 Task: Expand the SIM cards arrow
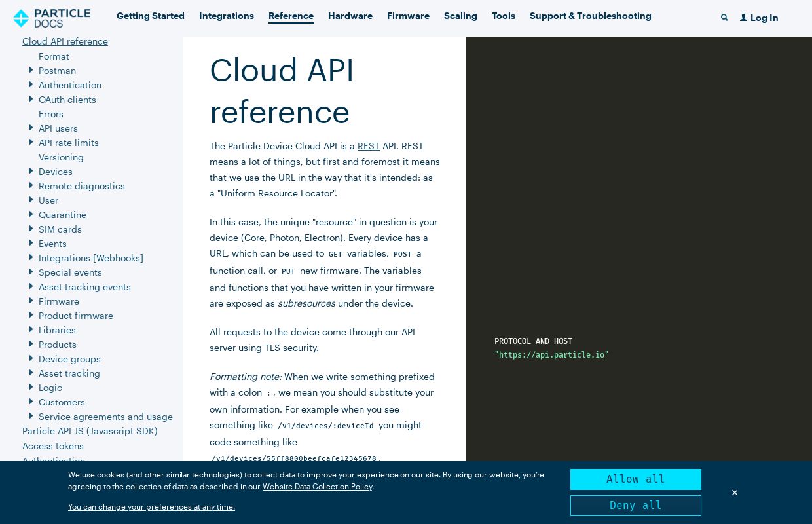click(31, 229)
